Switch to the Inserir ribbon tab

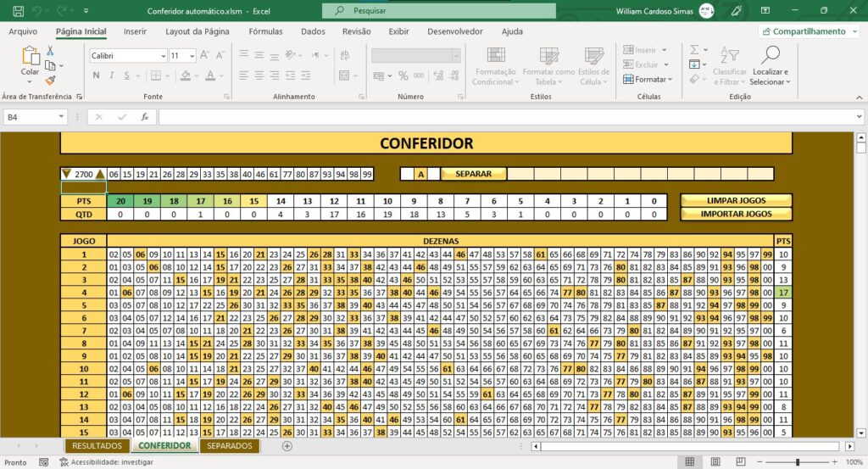coord(135,31)
